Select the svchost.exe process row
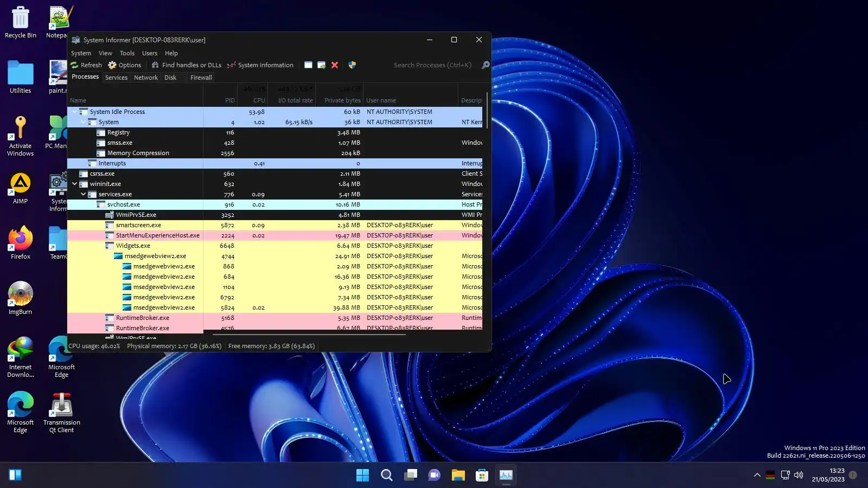This screenshot has width=868, height=488. tap(275, 204)
